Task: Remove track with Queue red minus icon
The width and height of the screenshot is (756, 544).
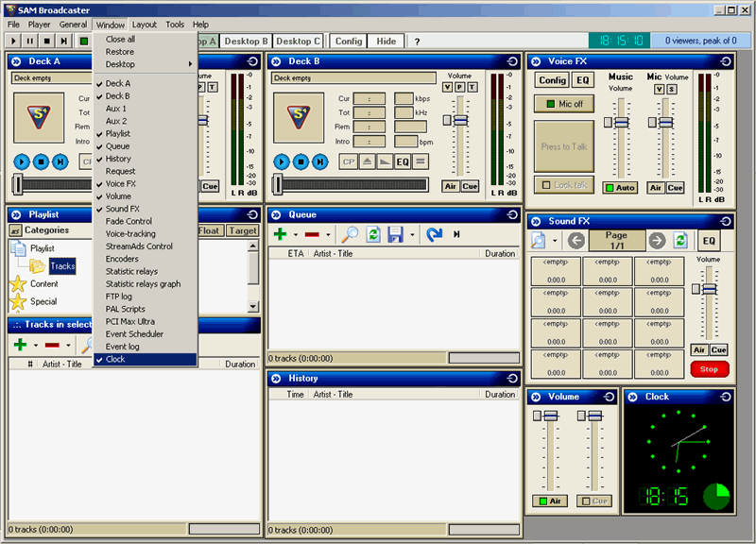Action: click(x=312, y=234)
